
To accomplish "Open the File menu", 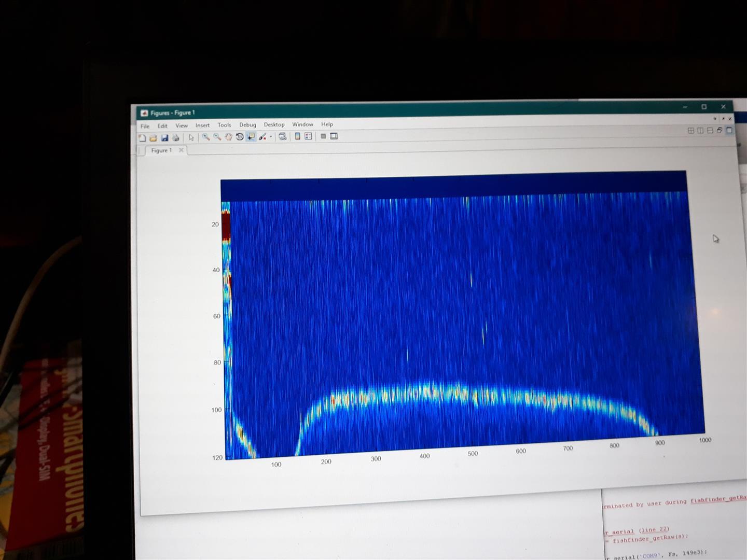I will pyautogui.click(x=145, y=126).
